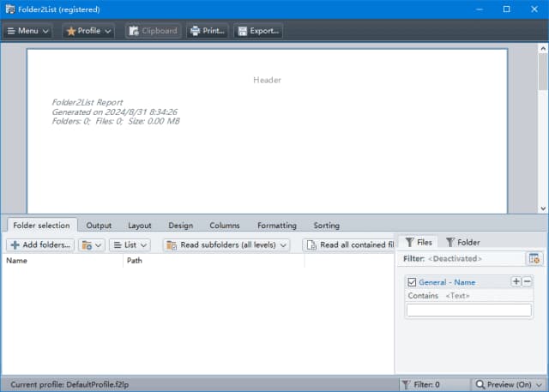Open the Preview (On) dropdown
549x392 pixels.
(x=510, y=384)
